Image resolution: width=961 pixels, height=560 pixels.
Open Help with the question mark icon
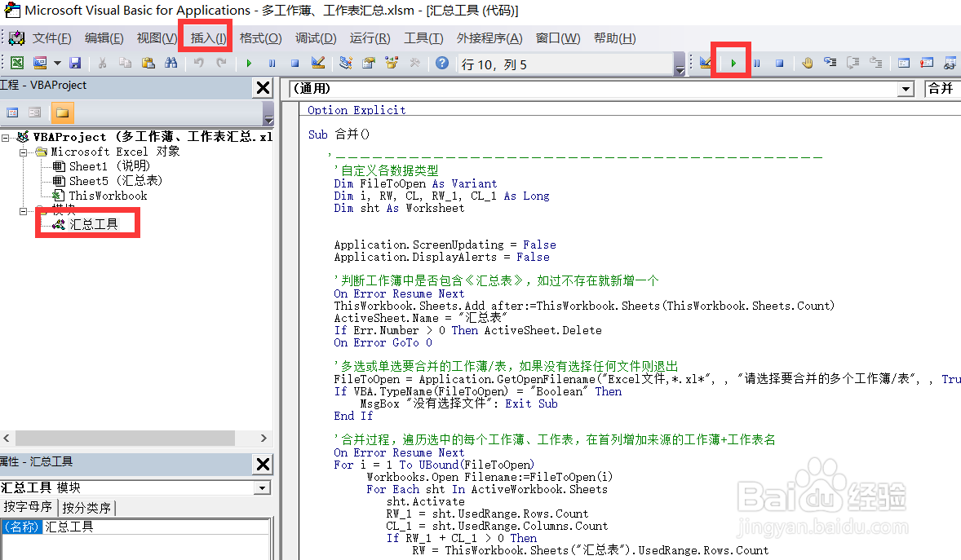tap(442, 63)
